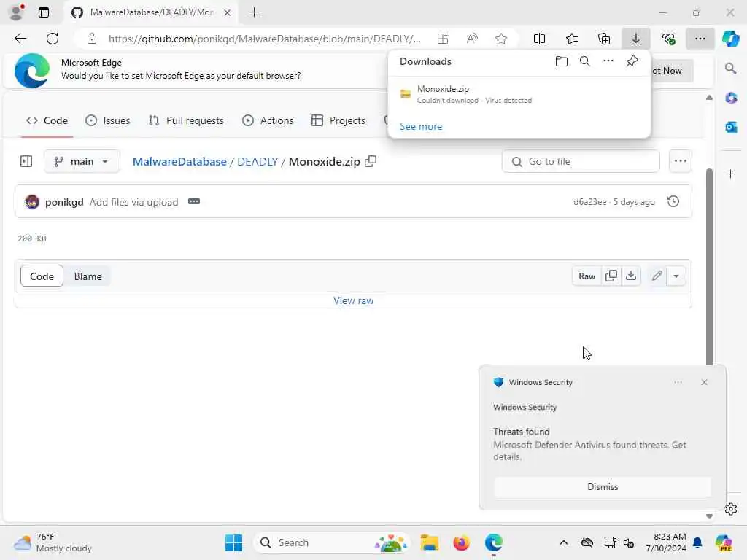This screenshot has height=560, width=747.
Task: Open Windows Start menu
Action: pos(233,542)
